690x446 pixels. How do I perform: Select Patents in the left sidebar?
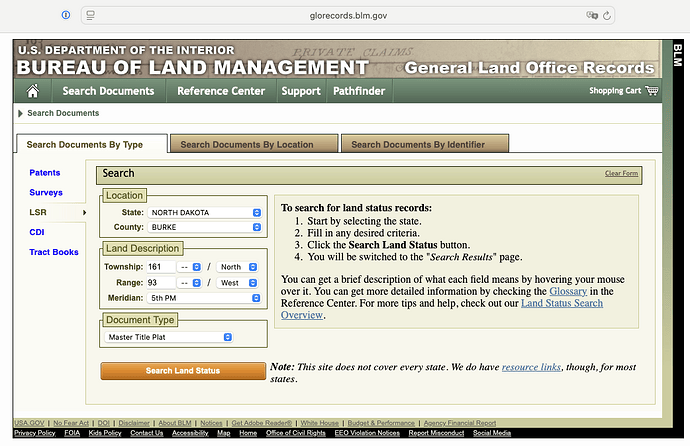pyautogui.click(x=45, y=173)
